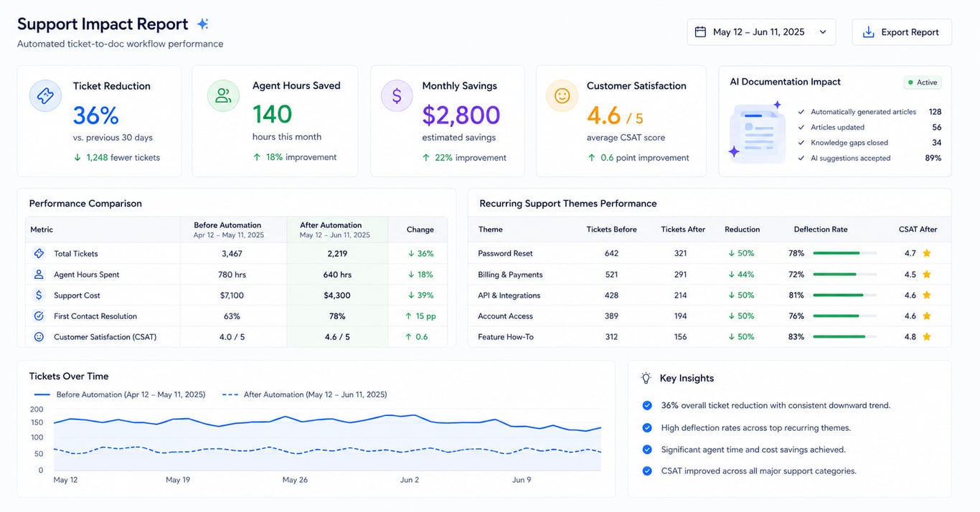
Task: Click the Feature How-To theme row
Action: (x=709, y=337)
